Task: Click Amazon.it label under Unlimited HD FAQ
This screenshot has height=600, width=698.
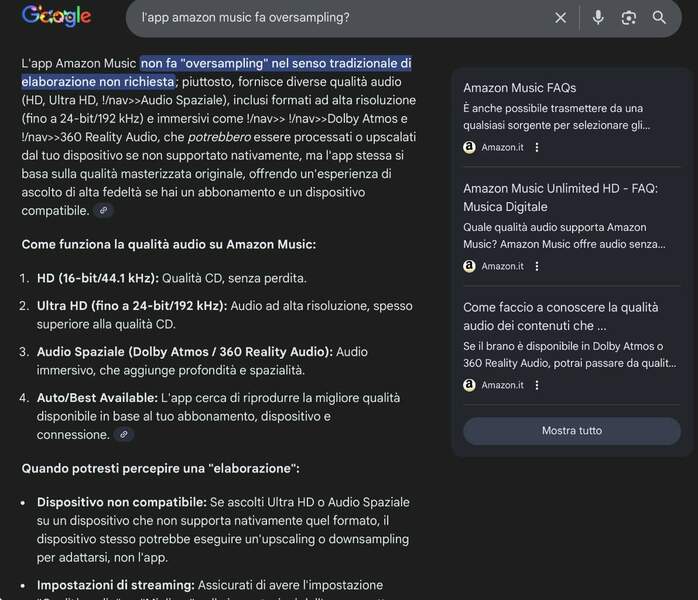Action: pyautogui.click(x=502, y=266)
